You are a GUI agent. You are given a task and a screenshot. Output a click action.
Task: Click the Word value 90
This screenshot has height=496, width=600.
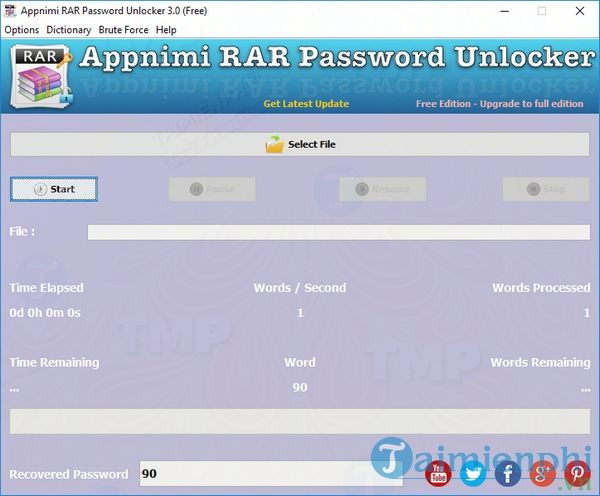[300, 387]
